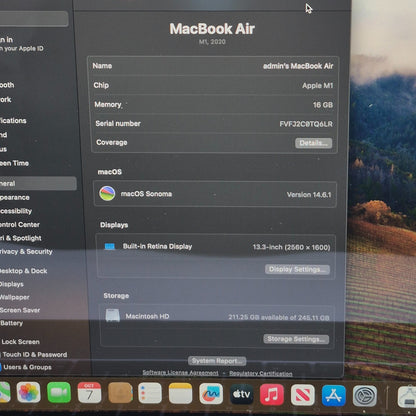Open Calendar icon in Dock
The image size is (416, 416).
(89, 393)
